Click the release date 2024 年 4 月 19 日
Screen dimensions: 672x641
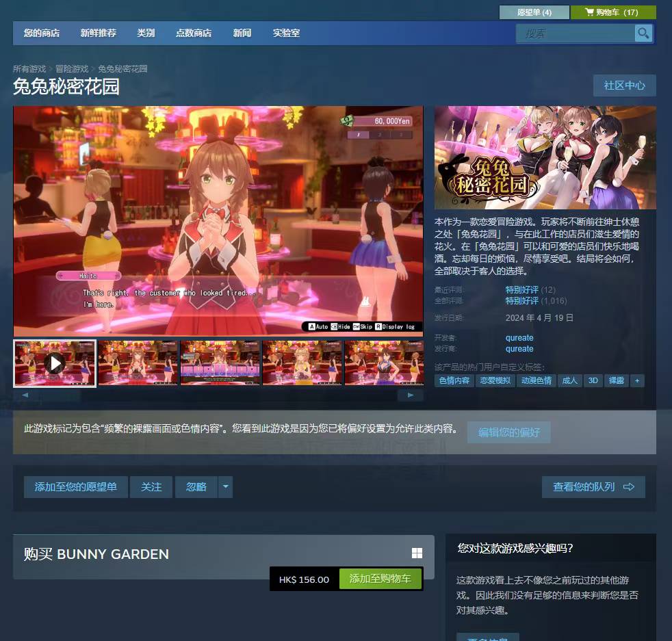click(x=539, y=318)
